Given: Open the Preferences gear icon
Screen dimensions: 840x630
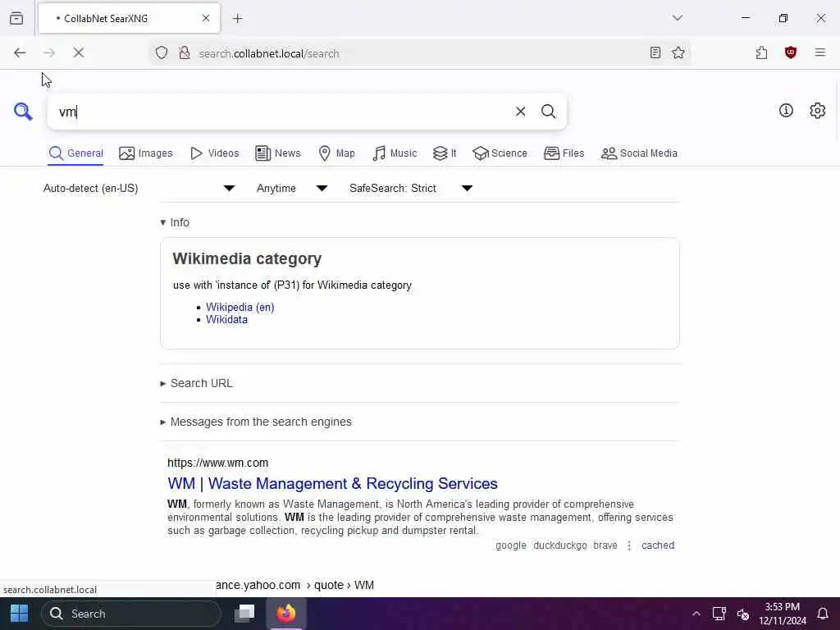Looking at the screenshot, I should (x=817, y=111).
